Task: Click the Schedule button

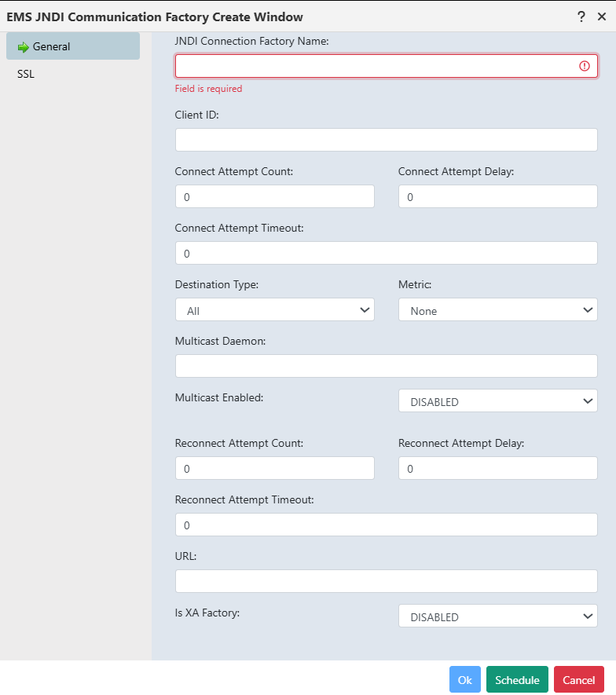Action: click(517, 679)
